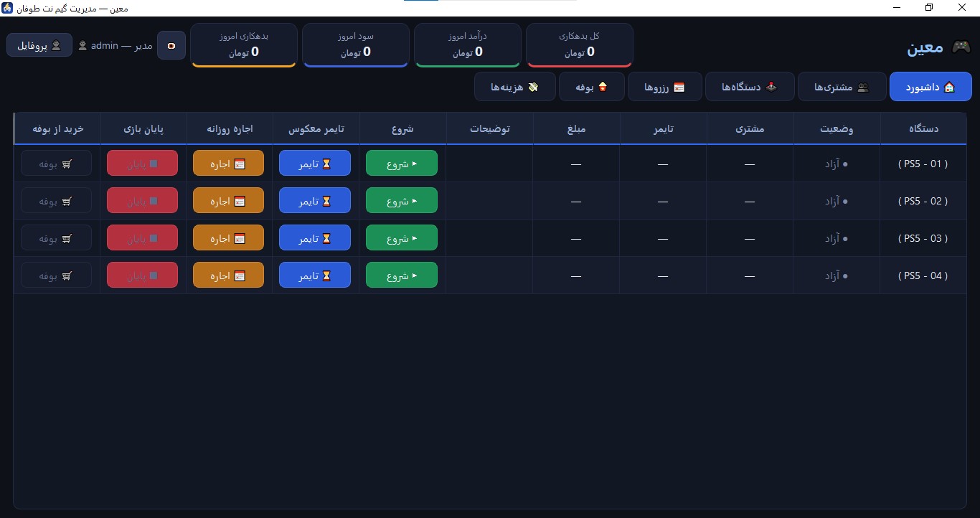
Task: Click the آزاد status of PS5 - 02
Action: pyautogui.click(x=837, y=201)
